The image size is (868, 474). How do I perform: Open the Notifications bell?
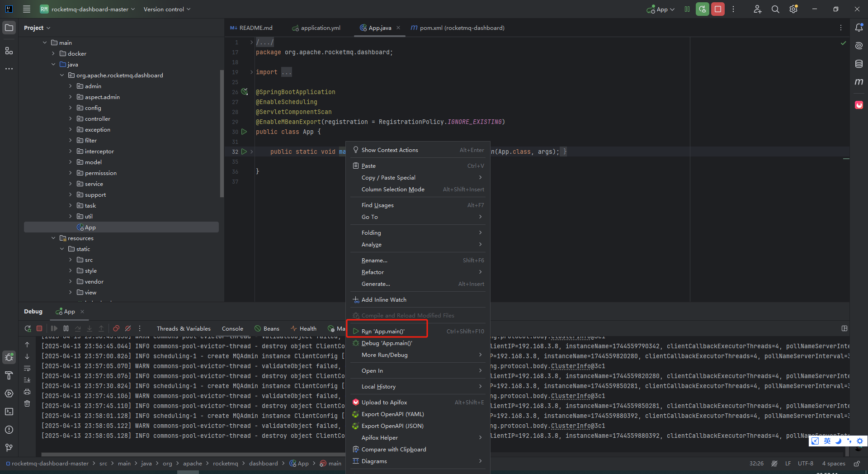pyautogui.click(x=859, y=28)
